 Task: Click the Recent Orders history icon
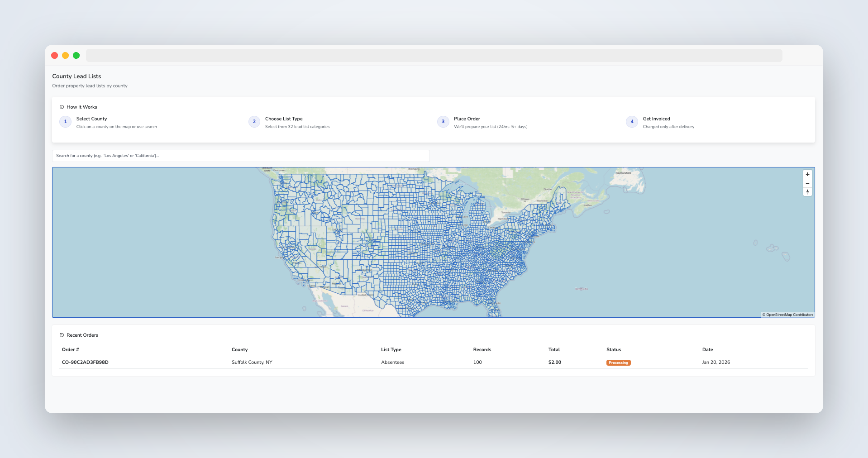click(62, 335)
